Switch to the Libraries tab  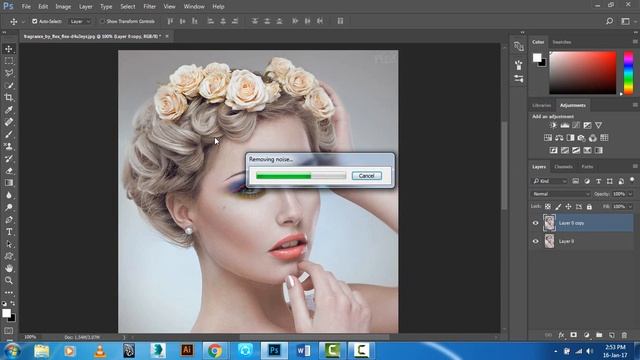pyautogui.click(x=541, y=105)
